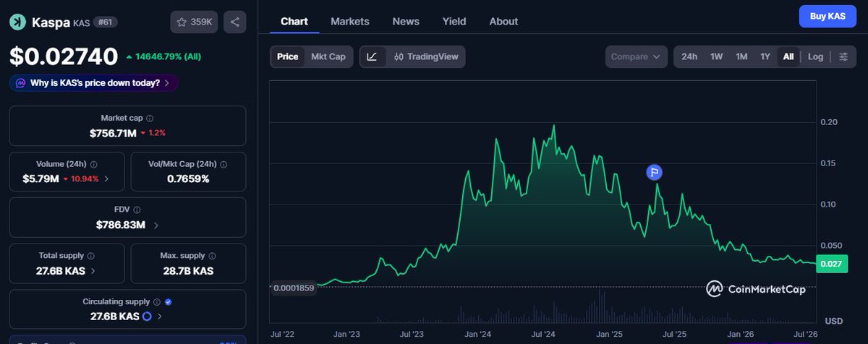Click the Buy KAS button
Screen dimensions: 868x344
(x=827, y=16)
